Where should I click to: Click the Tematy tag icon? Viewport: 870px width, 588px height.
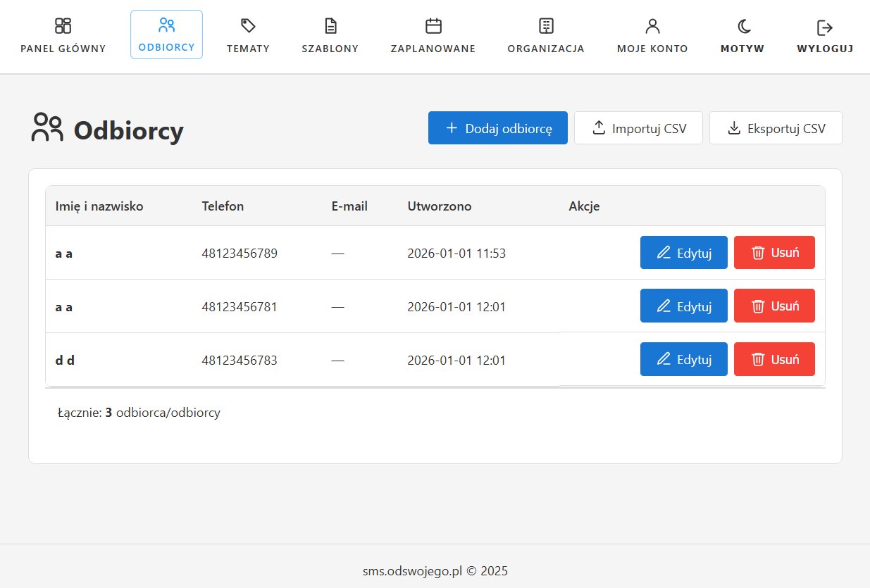tap(248, 25)
